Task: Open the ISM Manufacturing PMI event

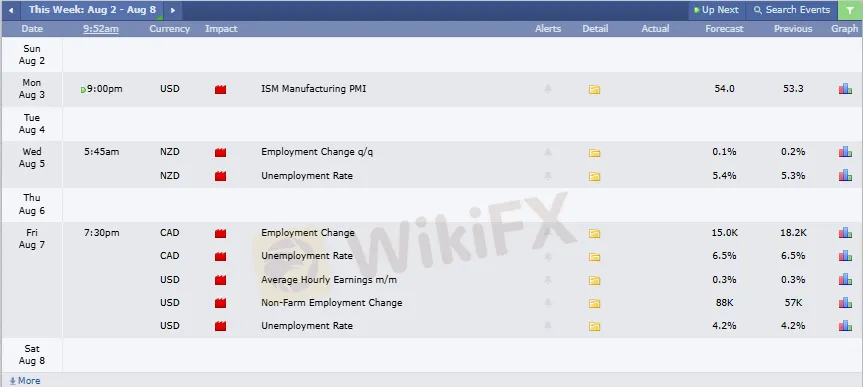Action: 313,89
